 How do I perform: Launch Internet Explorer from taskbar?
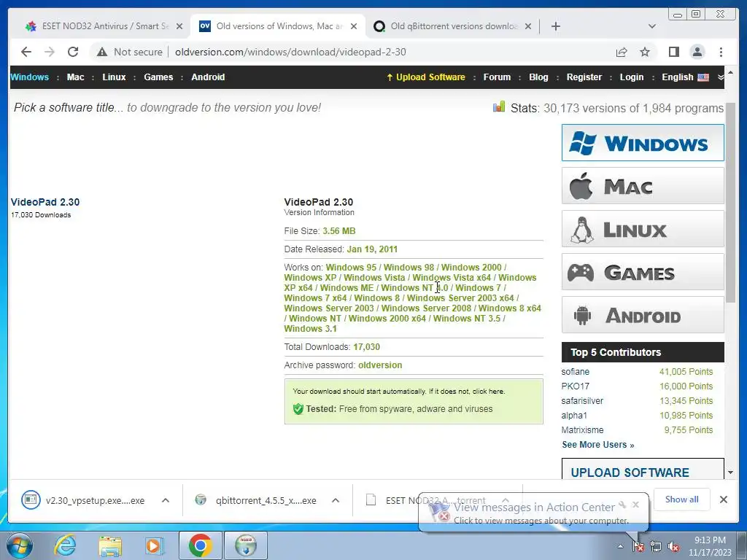pyautogui.click(x=65, y=545)
